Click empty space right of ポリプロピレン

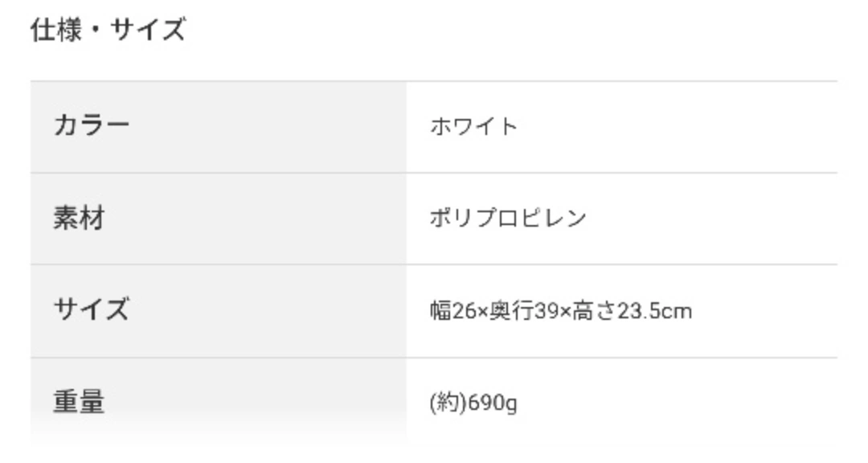click(x=711, y=218)
